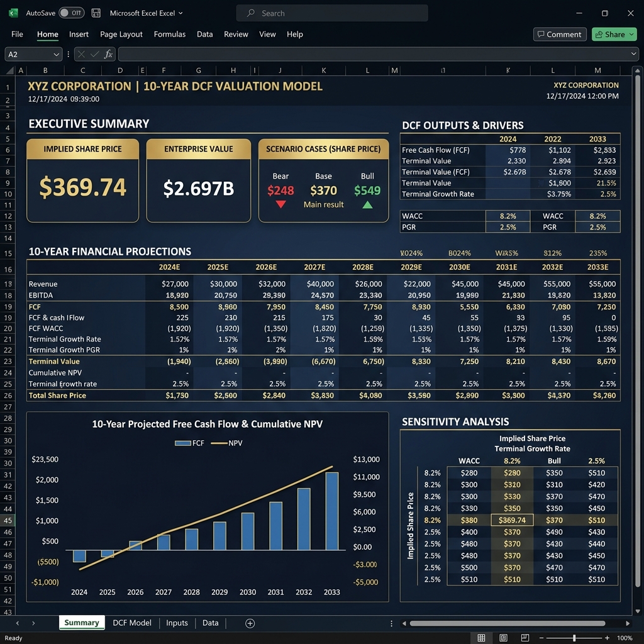Click the Insert Function fx icon
The width and height of the screenshot is (644, 644).
(108, 54)
